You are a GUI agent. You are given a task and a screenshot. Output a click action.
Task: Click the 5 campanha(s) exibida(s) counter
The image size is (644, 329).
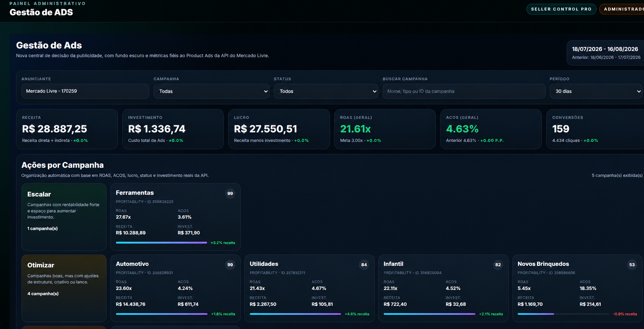coord(617,176)
